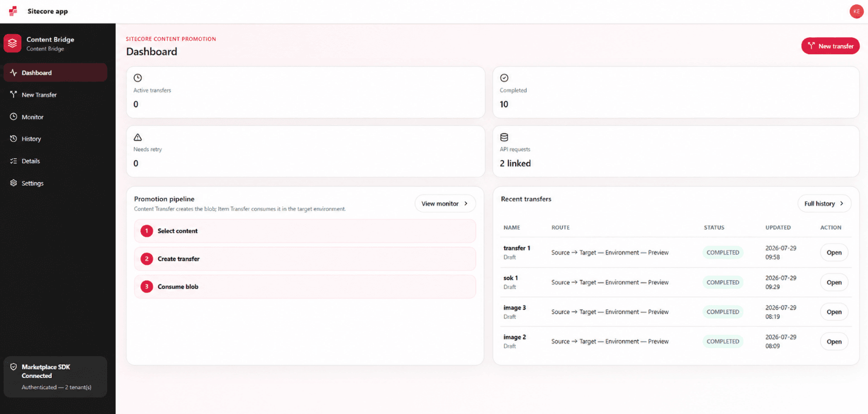
Task: Click the 2026-07-29 09:58 timestamp
Action: [x=781, y=253]
